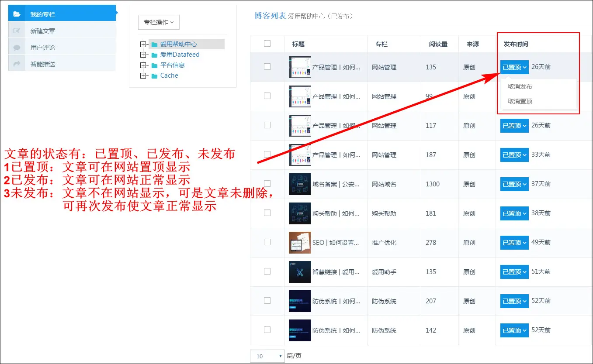Click the share arrow icon beside 智能推送
Screen dimensions: 593x364
click(x=17, y=64)
